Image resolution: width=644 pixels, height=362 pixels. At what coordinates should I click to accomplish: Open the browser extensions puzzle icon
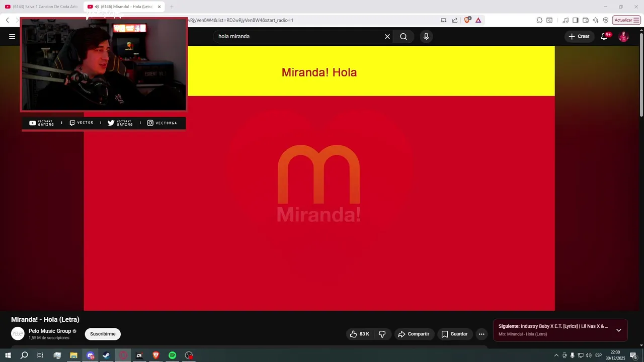(x=539, y=20)
